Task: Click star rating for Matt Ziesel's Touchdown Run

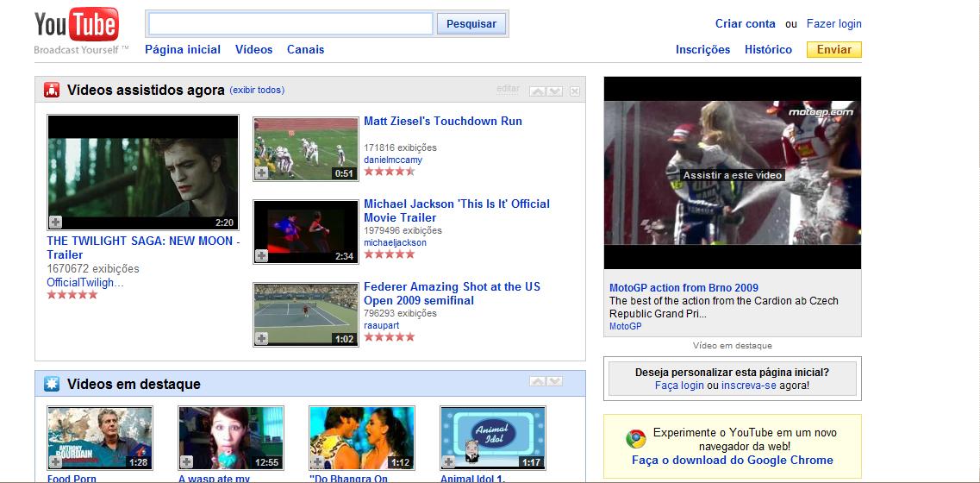Action: tap(390, 171)
